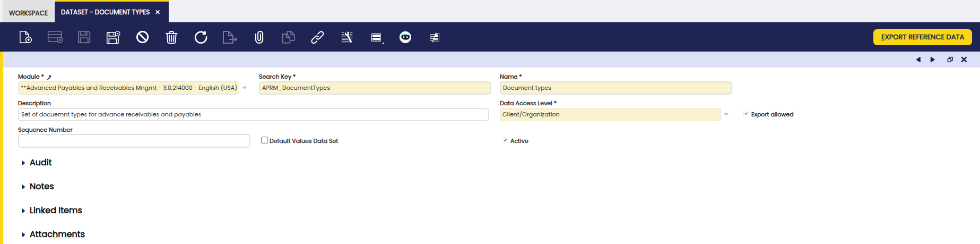This screenshot has height=244, width=980.
Task: Delete record using the trash icon
Action: pos(171,37)
